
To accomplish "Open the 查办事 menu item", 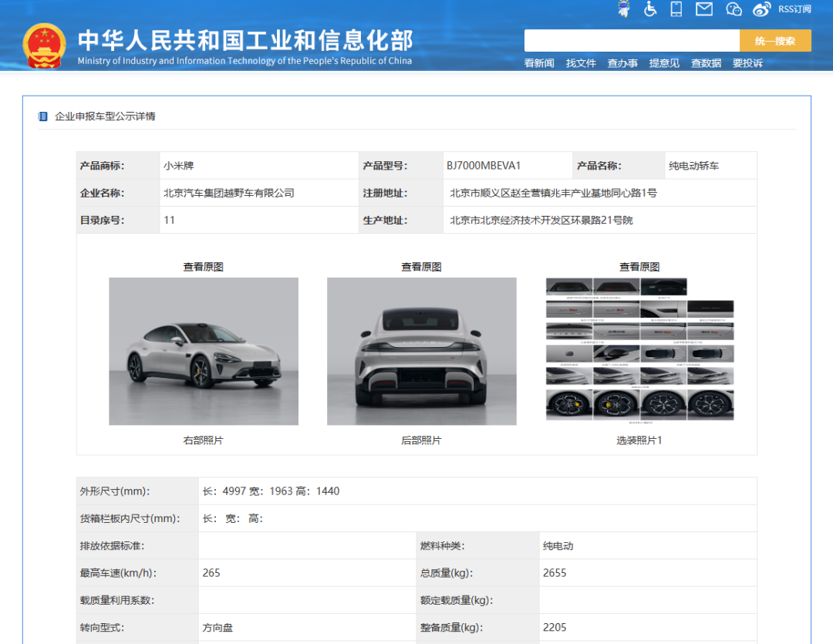I will pyautogui.click(x=622, y=63).
